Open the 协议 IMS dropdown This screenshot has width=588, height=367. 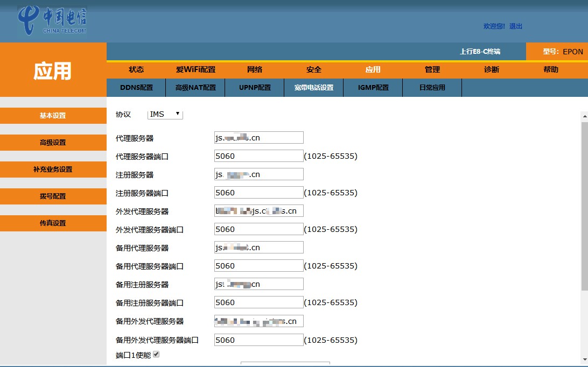(165, 114)
